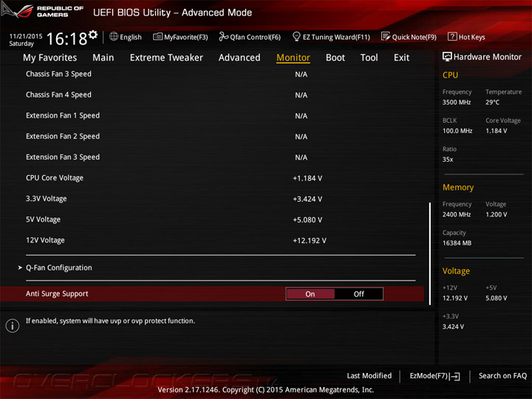Click the +12.192 V value in list
This screenshot has height=399, width=532.
[x=310, y=241]
